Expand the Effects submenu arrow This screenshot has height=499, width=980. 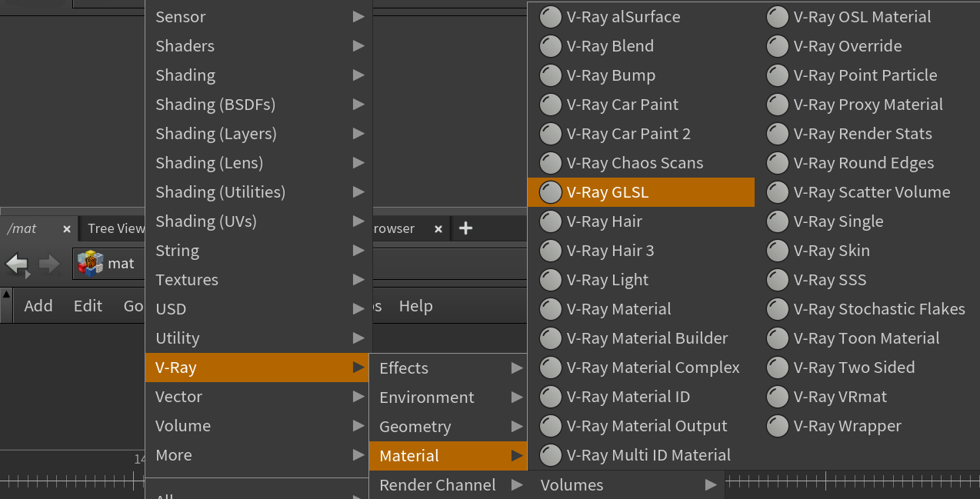517,368
